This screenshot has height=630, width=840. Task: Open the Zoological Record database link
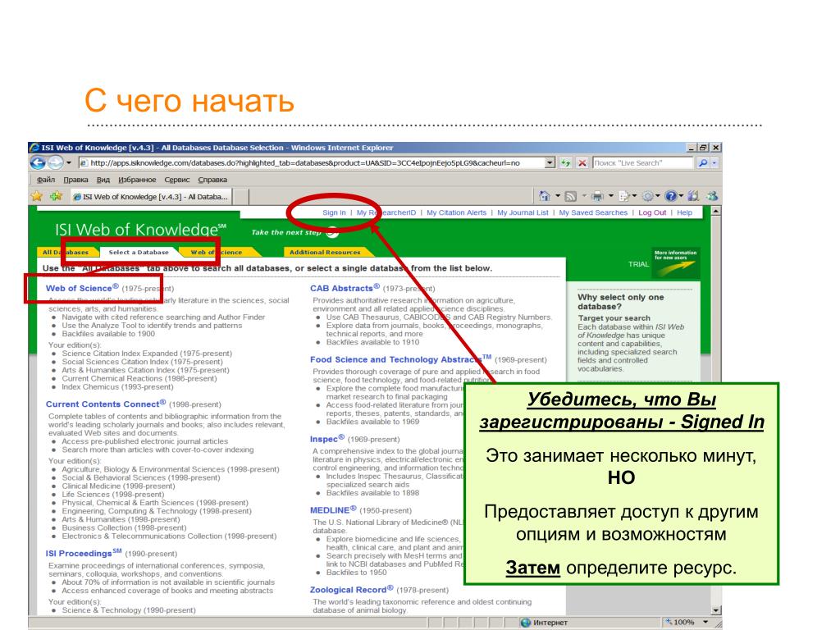351,589
